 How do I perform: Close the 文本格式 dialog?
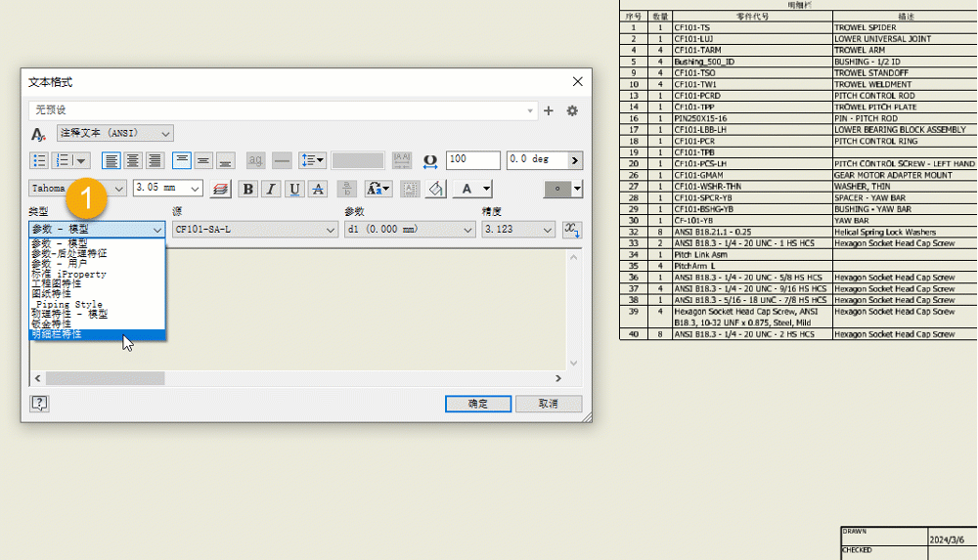[x=578, y=82]
